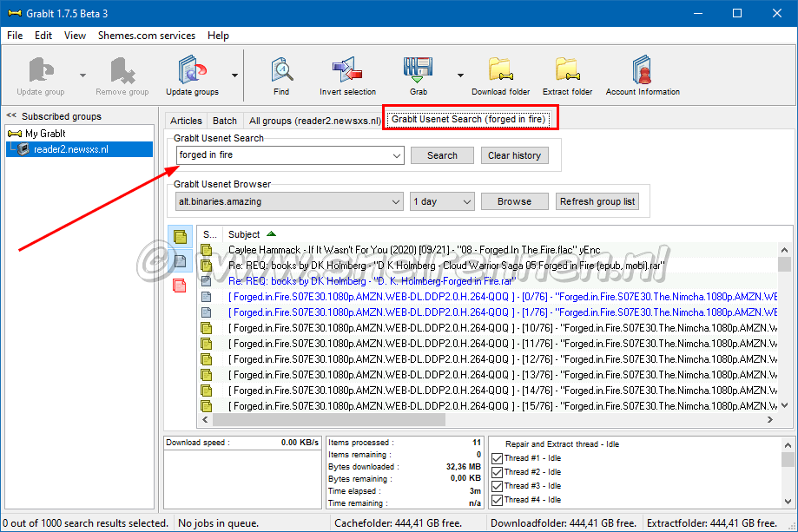Select the Cloud Warrior Saga 05 Forged in Fire result
Screen dimensions: 798x532
click(446, 266)
